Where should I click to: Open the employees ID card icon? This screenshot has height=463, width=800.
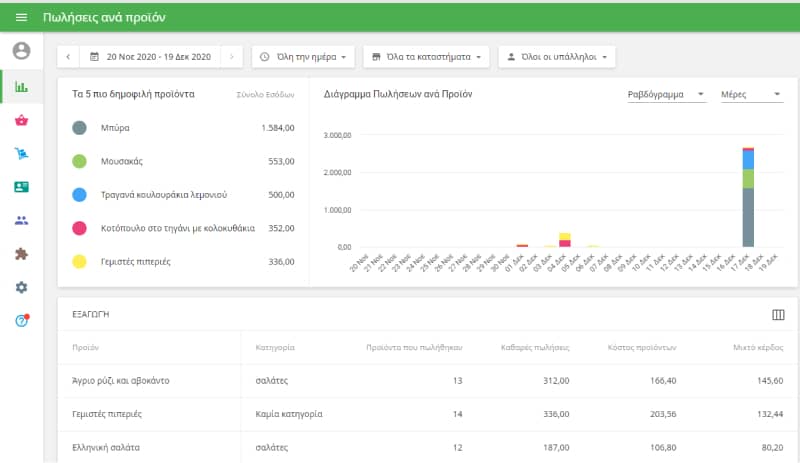pos(21,187)
